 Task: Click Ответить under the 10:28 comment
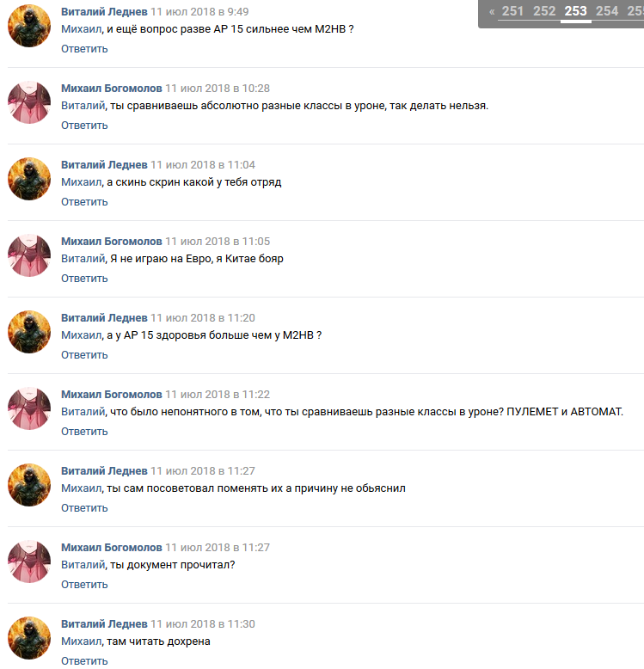point(84,125)
